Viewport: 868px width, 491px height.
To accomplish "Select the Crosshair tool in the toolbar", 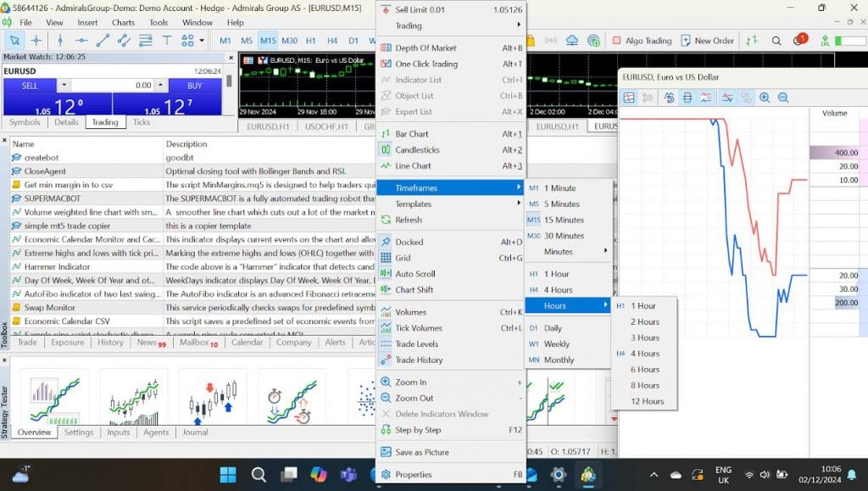I will [36, 40].
